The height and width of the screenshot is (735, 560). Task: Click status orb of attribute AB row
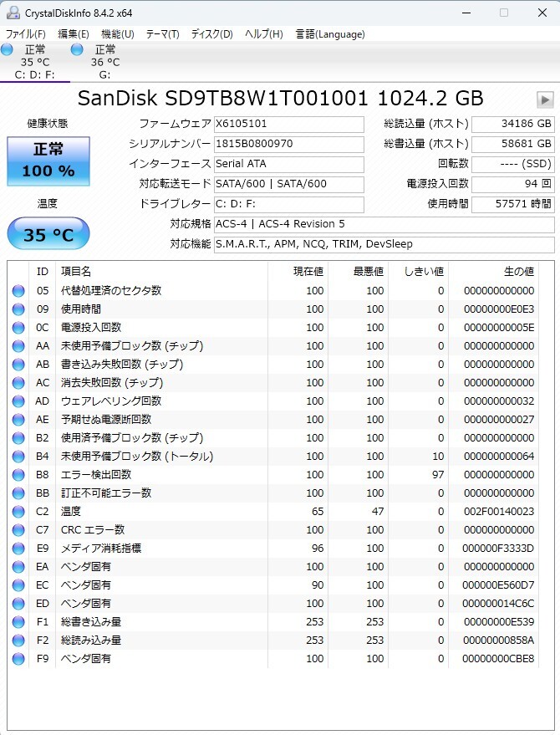click(18, 365)
